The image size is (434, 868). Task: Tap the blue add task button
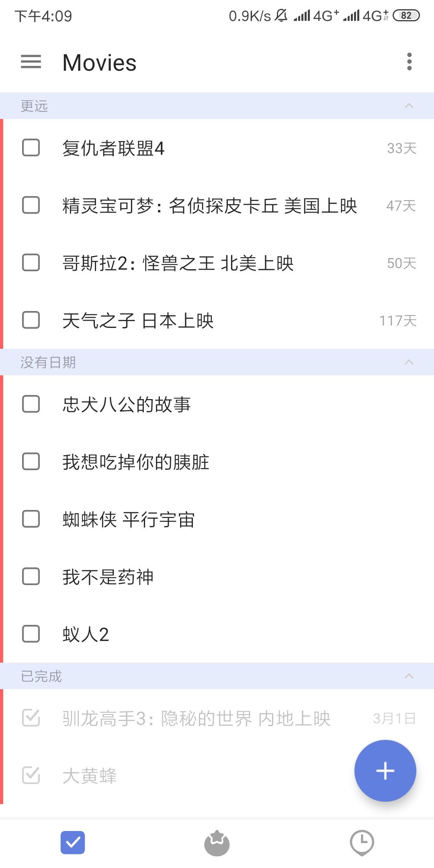[385, 771]
